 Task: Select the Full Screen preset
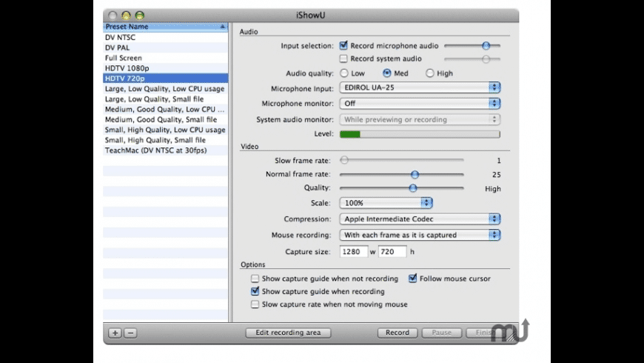166,58
